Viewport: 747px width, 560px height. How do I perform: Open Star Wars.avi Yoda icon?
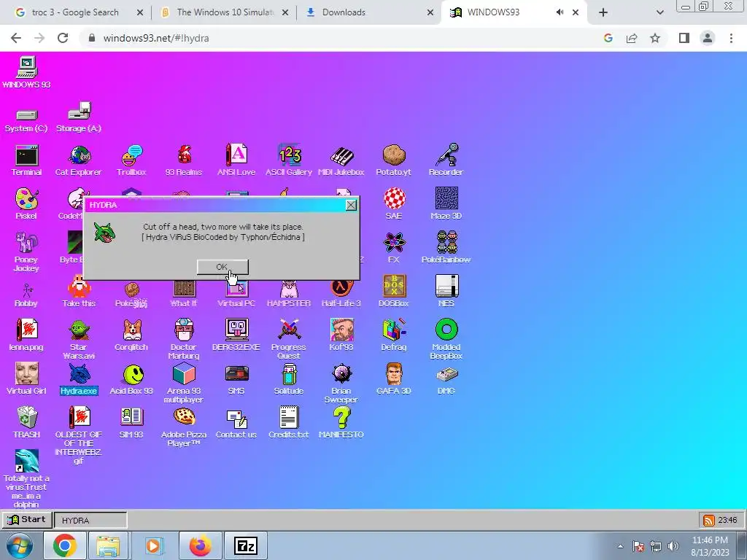pos(79,339)
